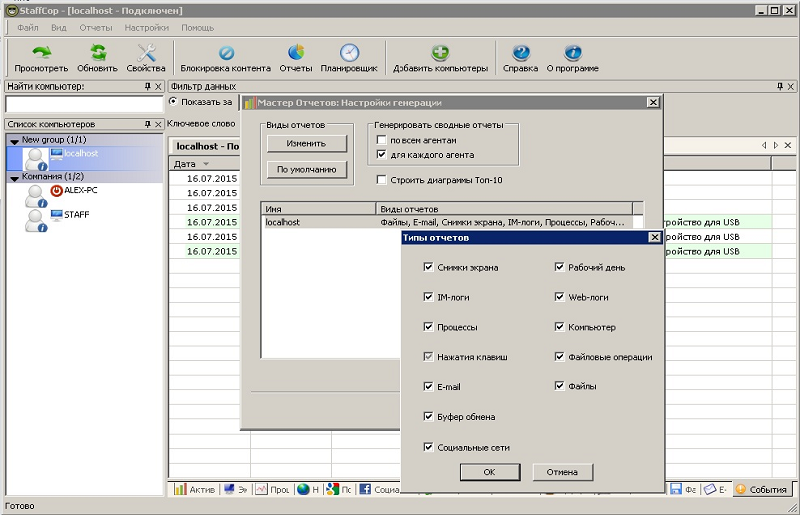Screen dimensions: 800x515
Task: Enable Строить диаграммы Топ-10 checkbox
Action: pyautogui.click(x=381, y=180)
